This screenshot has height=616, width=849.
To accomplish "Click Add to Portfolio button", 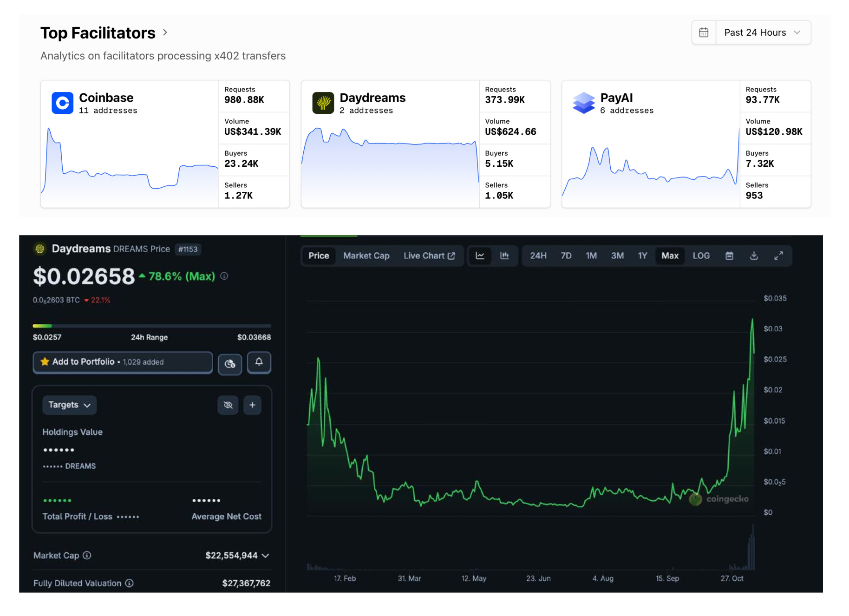I will pos(123,362).
